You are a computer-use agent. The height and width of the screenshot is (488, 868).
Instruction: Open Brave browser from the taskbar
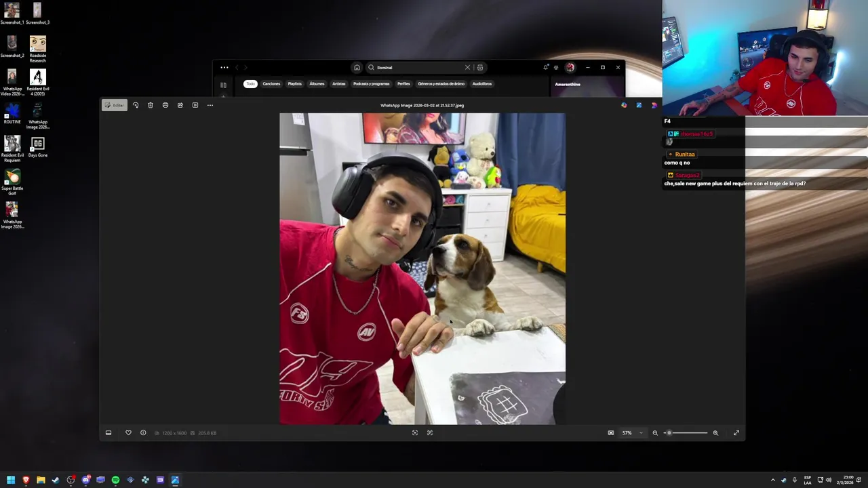26,480
